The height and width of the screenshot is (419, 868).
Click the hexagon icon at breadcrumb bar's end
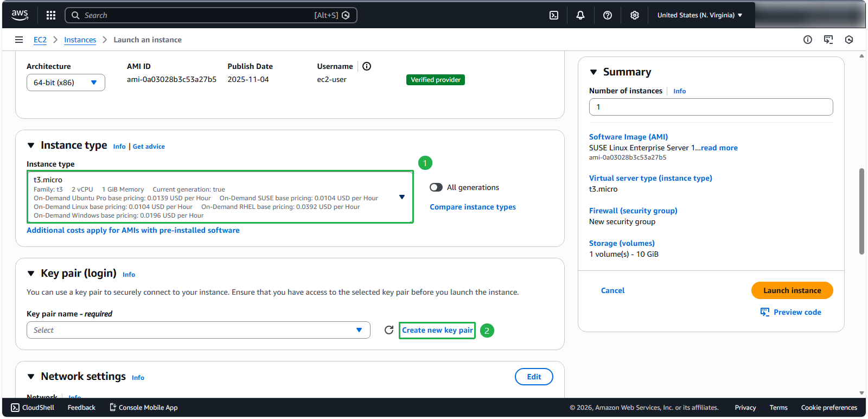coord(849,40)
